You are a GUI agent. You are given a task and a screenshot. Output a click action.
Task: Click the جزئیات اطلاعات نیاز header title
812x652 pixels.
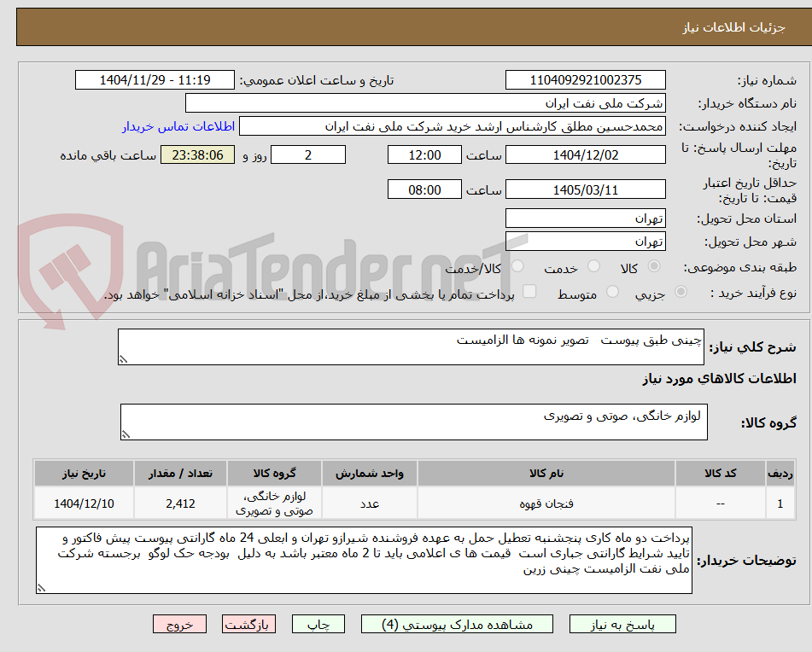point(733,27)
